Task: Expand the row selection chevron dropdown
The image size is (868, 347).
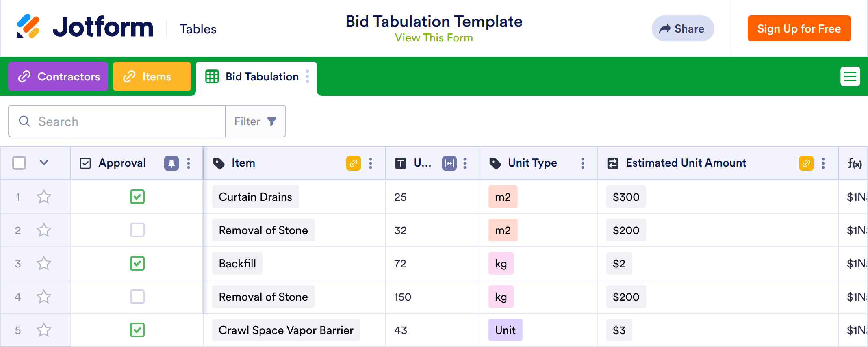Action: (44, 163)
